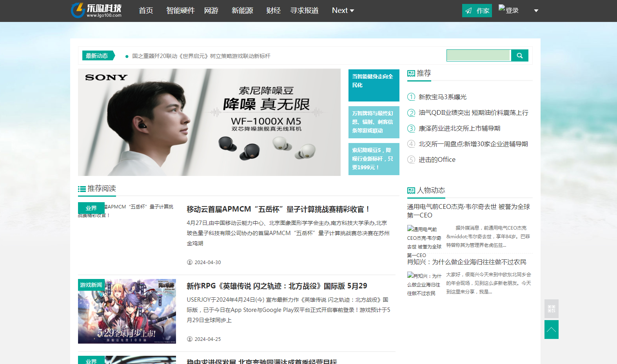Open 通用电气前CEO杰克·韦尔奇去世 headline
Image resolution: width=617 pixels, height=364 pixels.
tap(468, 211)
